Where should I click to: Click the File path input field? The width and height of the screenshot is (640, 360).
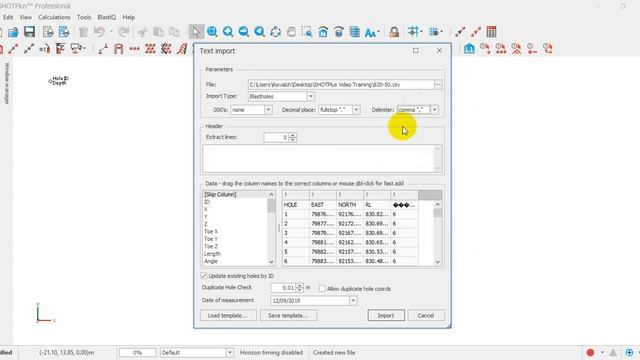[x=341, y=84]
